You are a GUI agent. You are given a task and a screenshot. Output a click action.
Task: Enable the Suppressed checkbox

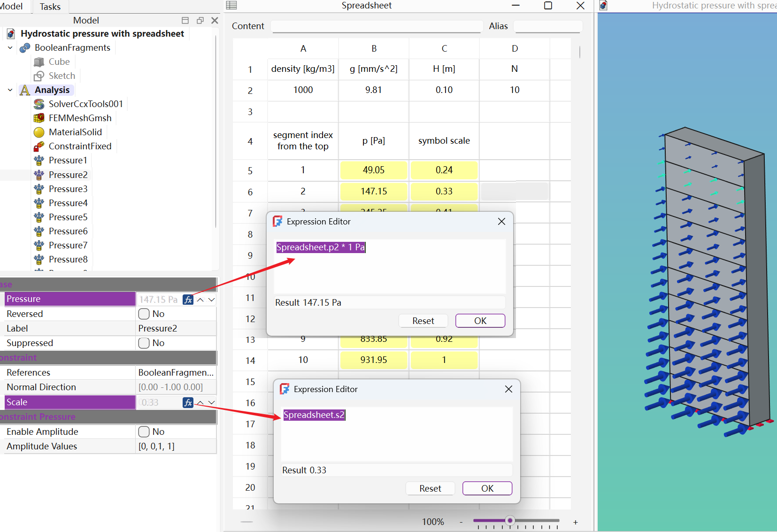click(x=144, y=343)
